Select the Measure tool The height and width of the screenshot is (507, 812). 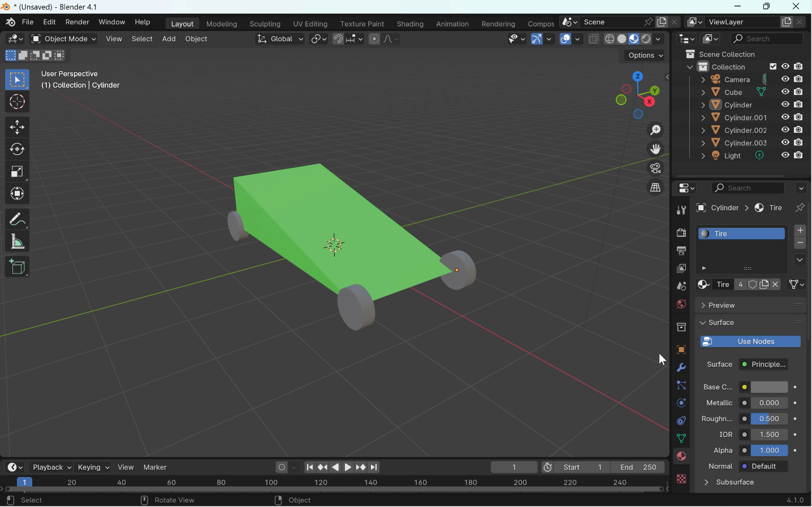[x=17, y=242]
